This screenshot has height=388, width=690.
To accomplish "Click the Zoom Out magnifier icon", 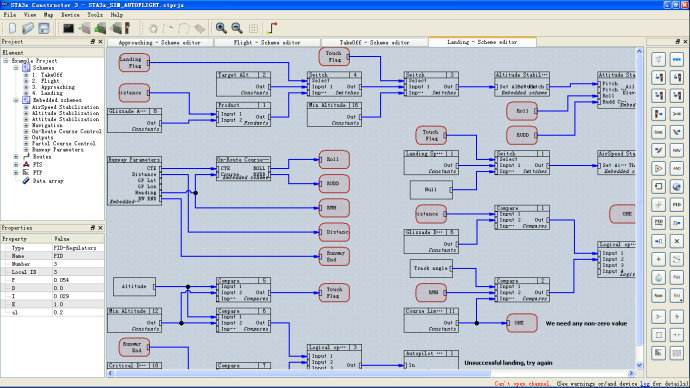I will tap(237, 29).
